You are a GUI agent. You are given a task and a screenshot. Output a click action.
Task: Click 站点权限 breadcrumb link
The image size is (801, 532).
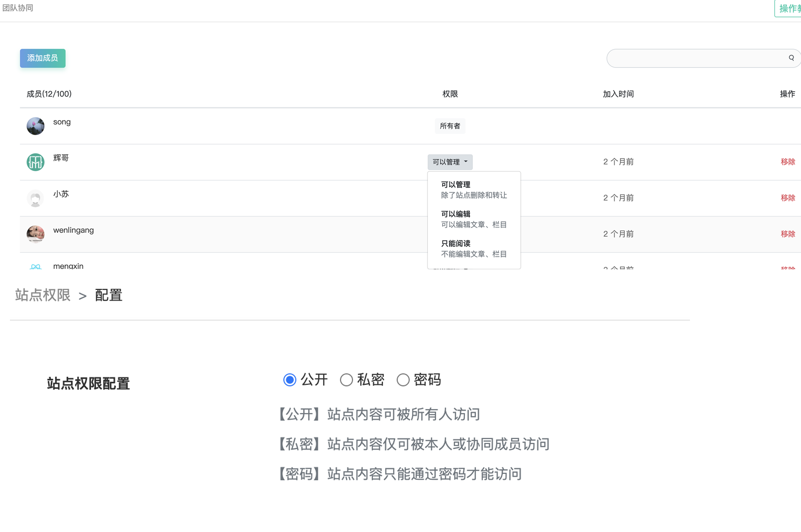coord(43,295)
